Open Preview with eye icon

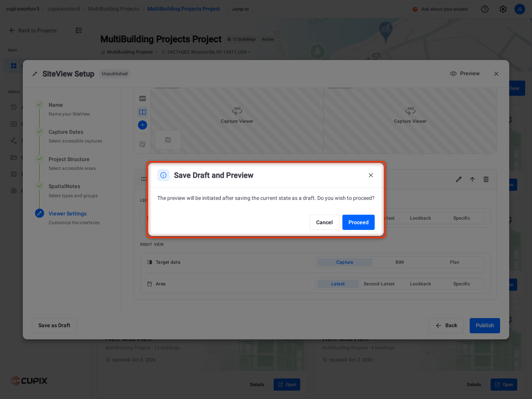[x=465, y=74]
